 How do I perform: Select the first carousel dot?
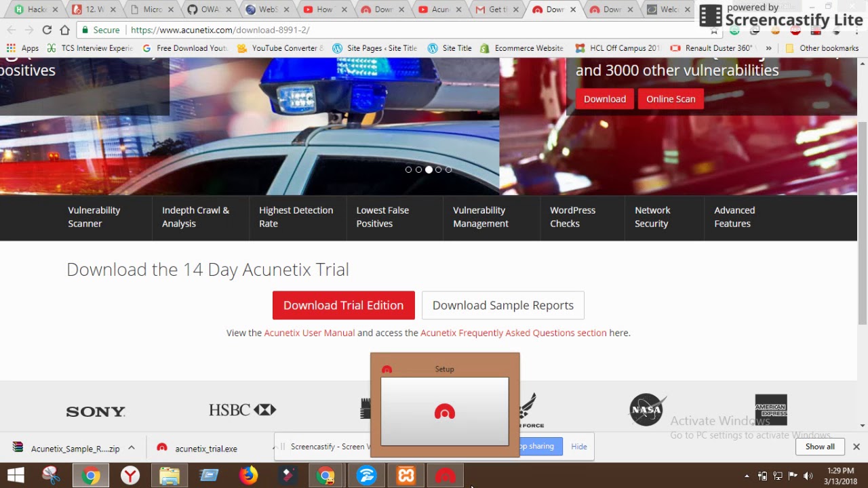click(408, 169)
